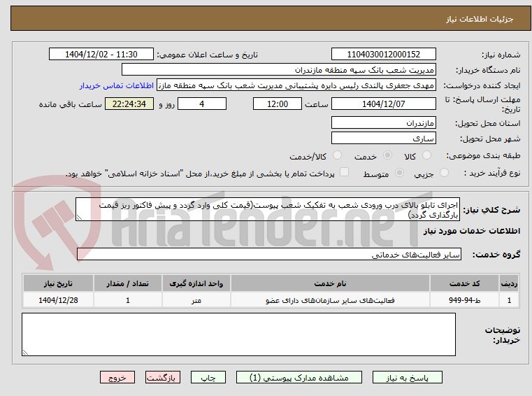Open مشاهده مدارک پیوستی (1) attachments

[299, 377]
